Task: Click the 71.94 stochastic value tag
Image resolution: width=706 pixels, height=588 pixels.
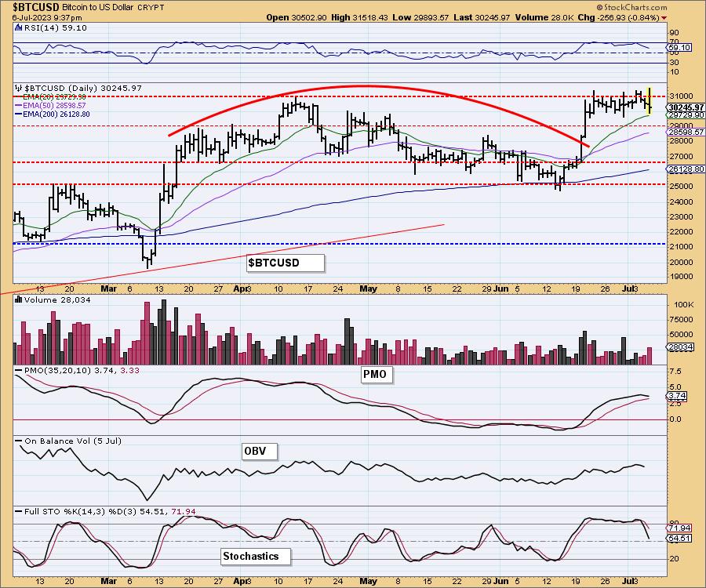Action: (x=679, y=528)
